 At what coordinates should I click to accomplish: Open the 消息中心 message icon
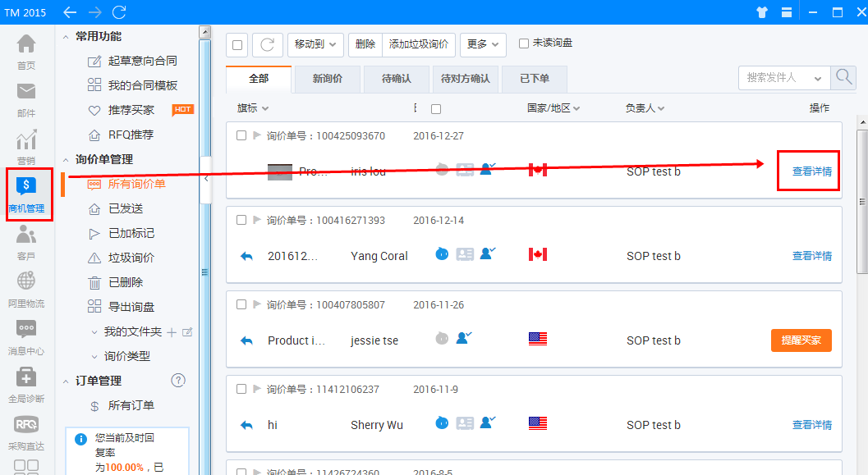[26, 329]
